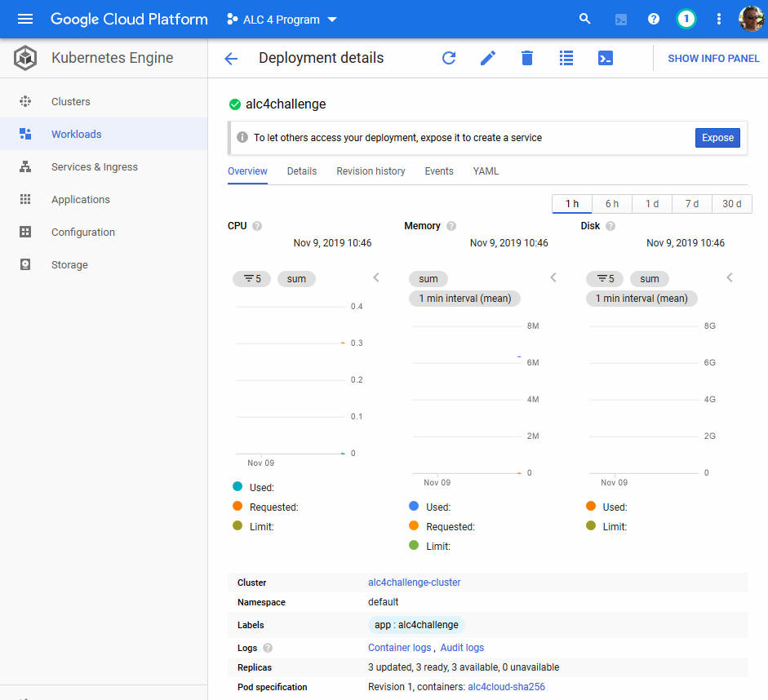Click the refresh deployment icon
Image resolution: width=768 pixels, height=700 pixels.
[449, 58]
